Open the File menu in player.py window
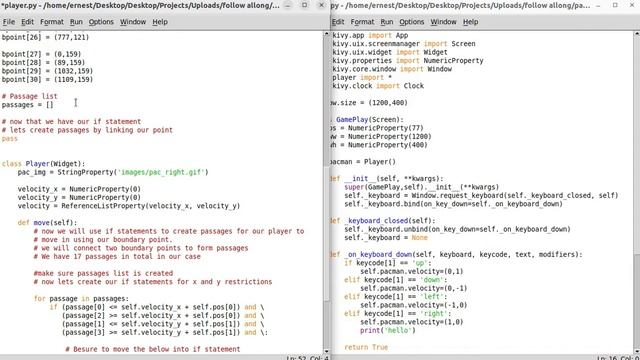Screen dimensions: 640x360 coord(9,22)
